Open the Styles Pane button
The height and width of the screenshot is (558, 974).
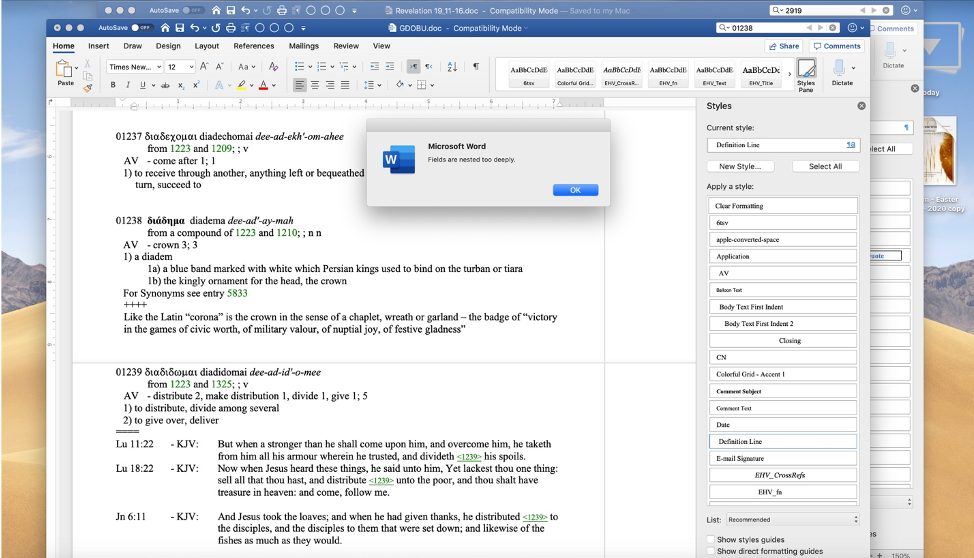pos(806,75)
